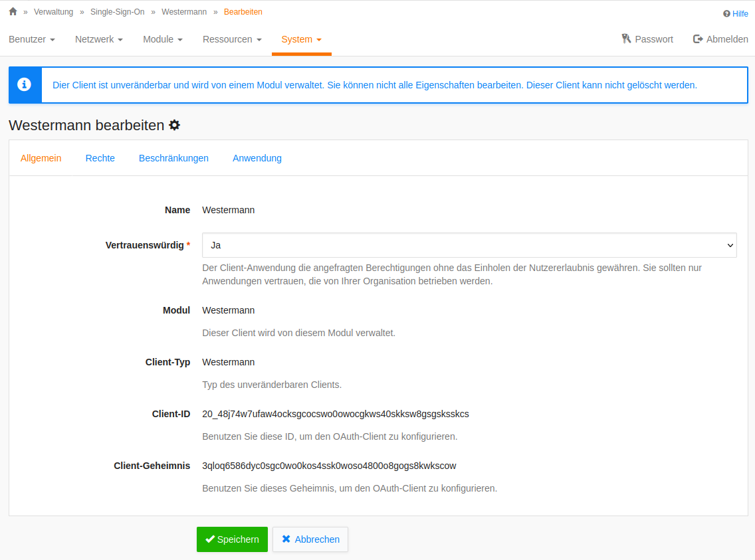Viewport: 755px width, 560px height.
Task: Open the Anwendung tab
Action: pos(257,158)
